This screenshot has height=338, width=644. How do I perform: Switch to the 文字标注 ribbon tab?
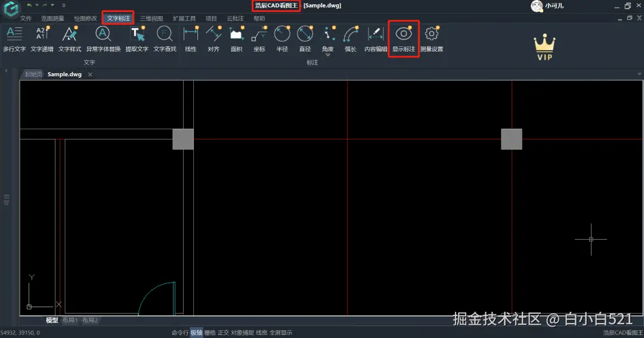tap(118, 18)
